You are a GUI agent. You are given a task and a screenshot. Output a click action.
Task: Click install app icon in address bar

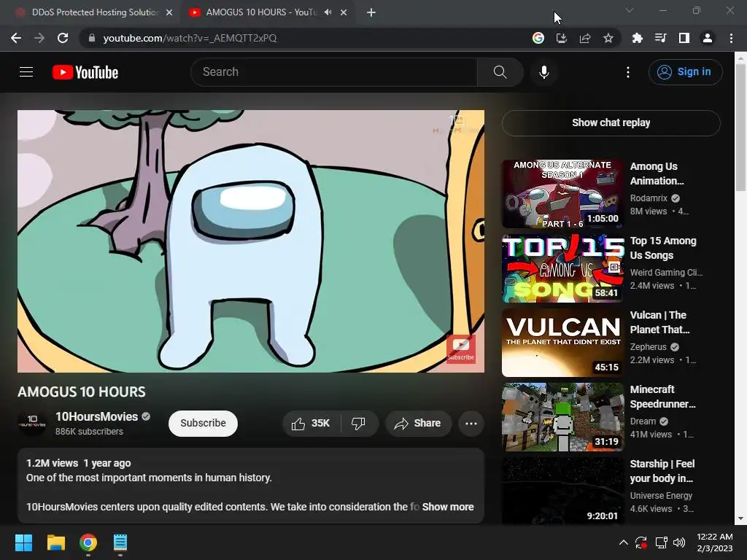pos(561,38)
